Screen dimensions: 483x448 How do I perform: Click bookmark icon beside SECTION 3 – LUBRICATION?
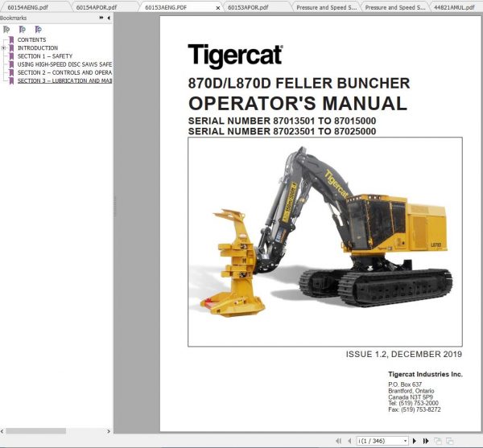pos(11,80)
